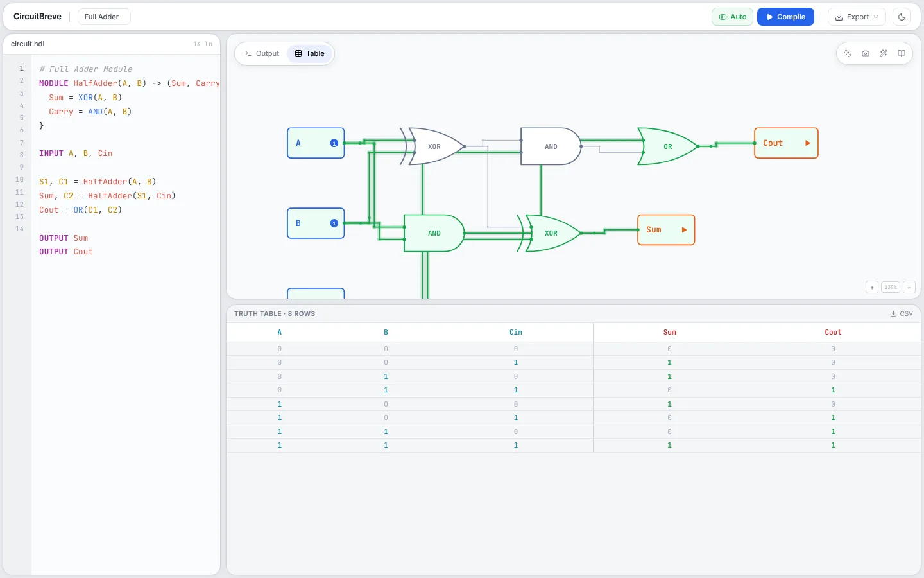
Task: Open the book reference icon
Action: coord(902,53)
